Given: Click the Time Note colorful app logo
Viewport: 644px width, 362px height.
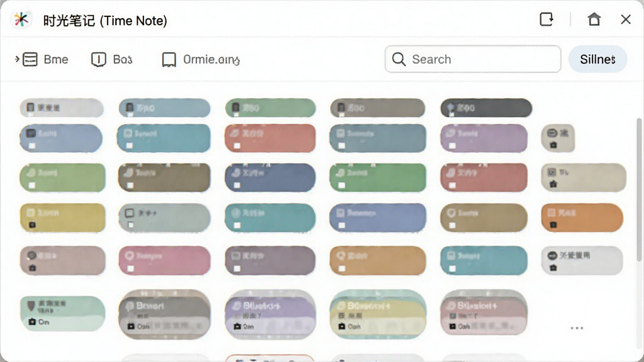Looking at the screenshot, I should pyautogui.click(x=21, y=19).
